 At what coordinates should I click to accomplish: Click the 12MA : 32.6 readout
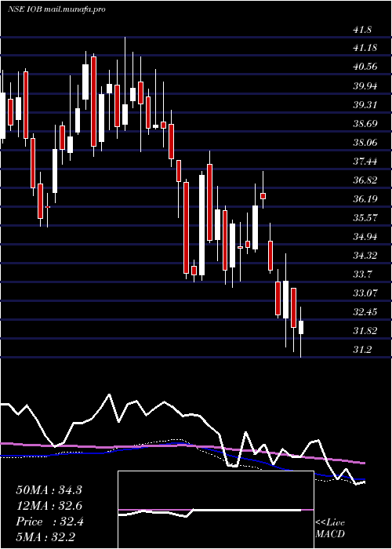49,506
